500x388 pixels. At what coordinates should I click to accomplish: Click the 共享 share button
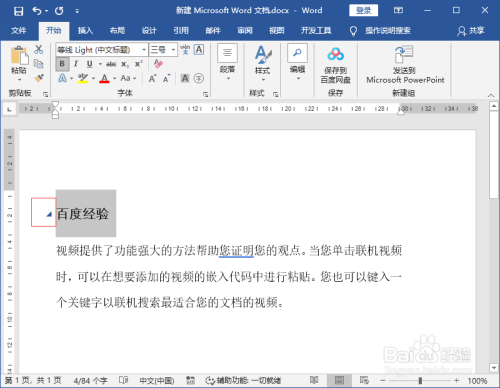tap(471, 31)
